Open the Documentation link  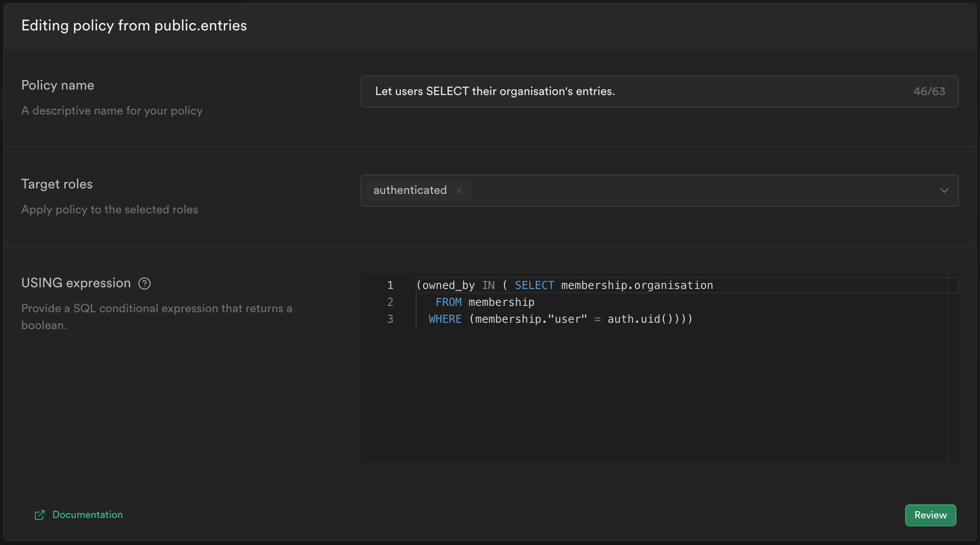(87, 515)
